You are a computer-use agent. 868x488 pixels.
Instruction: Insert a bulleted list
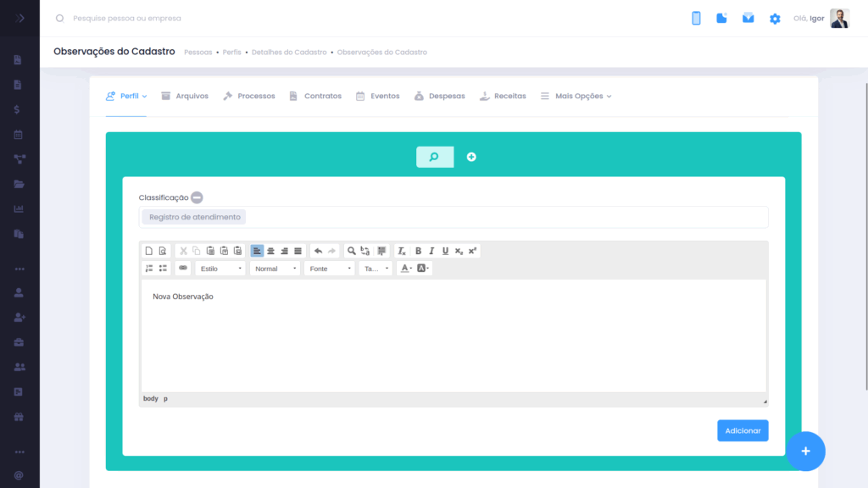pyautogui.click(x=163, y=269)
